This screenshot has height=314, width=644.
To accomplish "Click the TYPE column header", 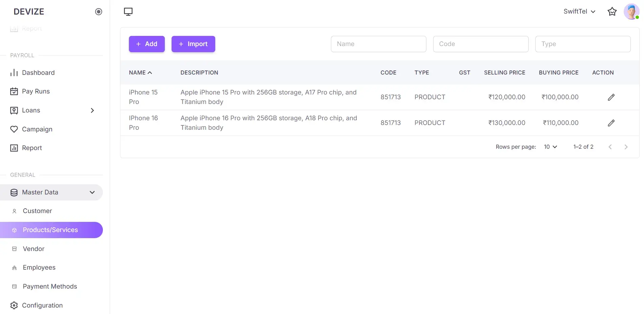I will [422, 72].
